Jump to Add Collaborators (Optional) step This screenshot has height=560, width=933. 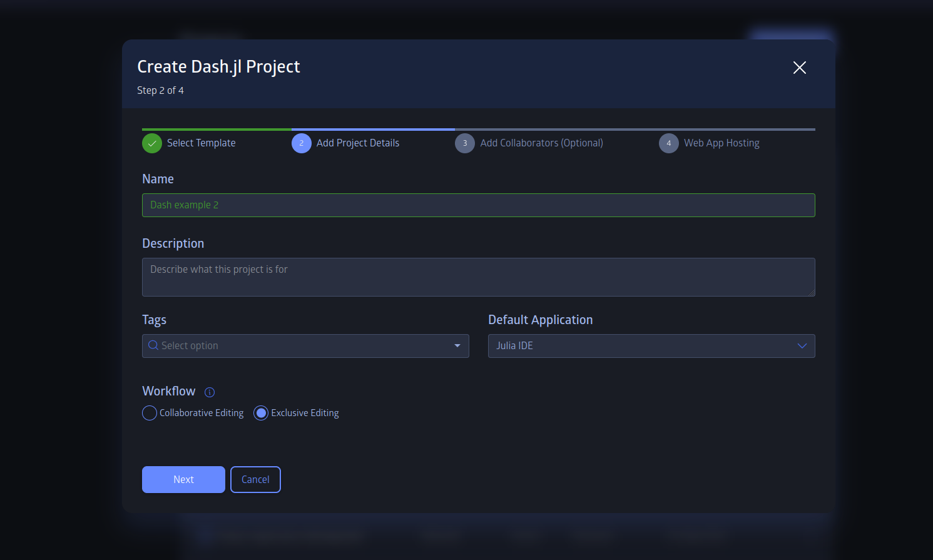[x=542, y=143]
